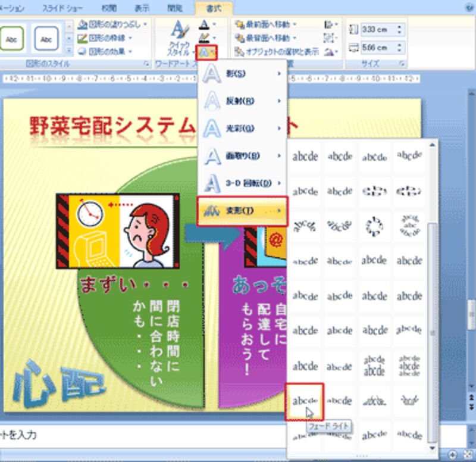Switch to the Slide Show (スライドショー) tab
This screenshot has height=462, width=476.
coord(62,8)
